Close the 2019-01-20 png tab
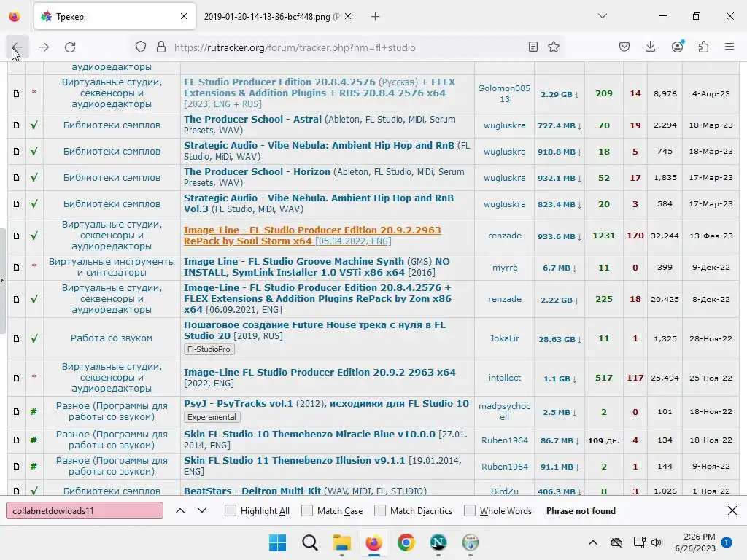The width and height of the screenshot is (747, 560). coord(348,16)
